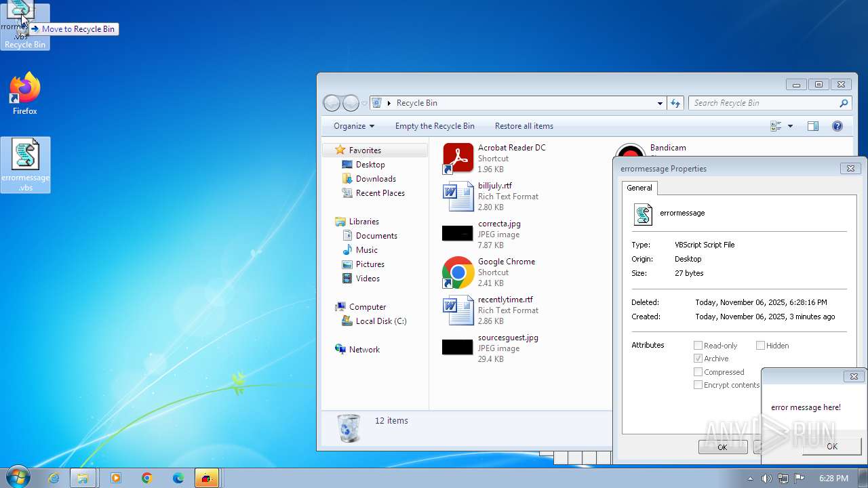This screenshot has height=488, width=868.
Task: Select the correcta.jpg image thumbnail
Action: point(458,234)
